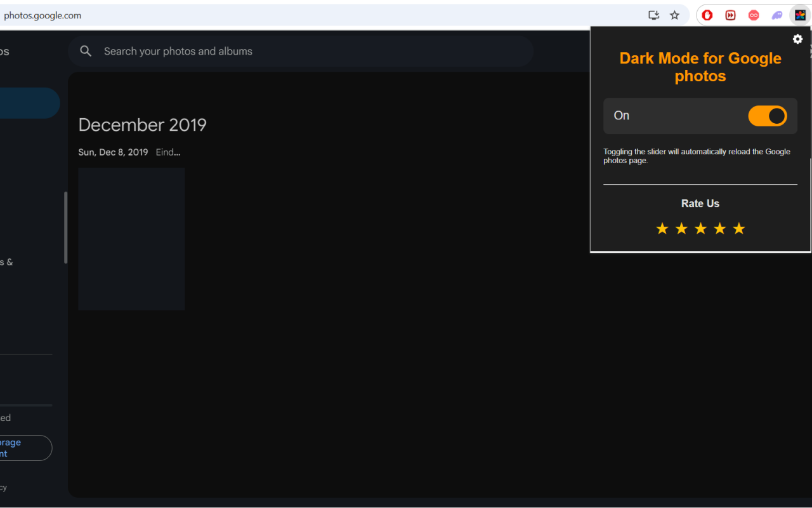Screen dimensions: 812x508
Task: Click the Eind... location label
Action: (168, 152)
